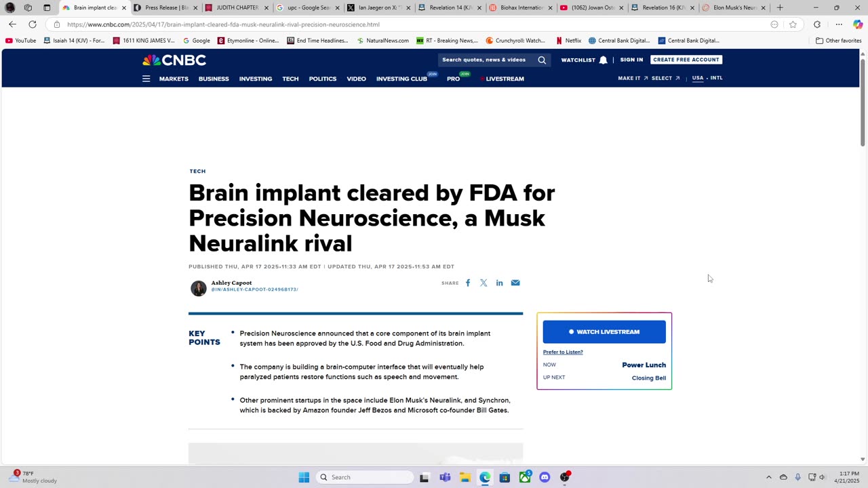Switch to USA edition
This screenshot has width=868, height=488.
(698, 78)
